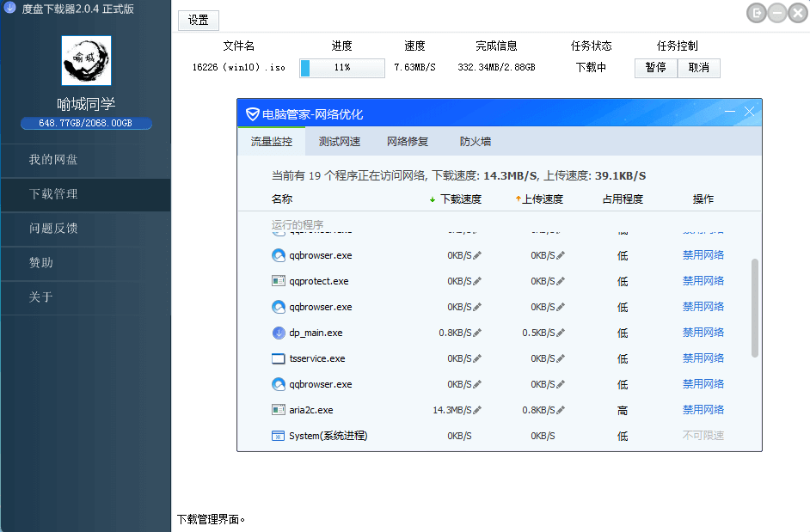The image size is (810, 532).
Task: Click the 7.63MB/S speed value
Action: click(x=414, y=68)
